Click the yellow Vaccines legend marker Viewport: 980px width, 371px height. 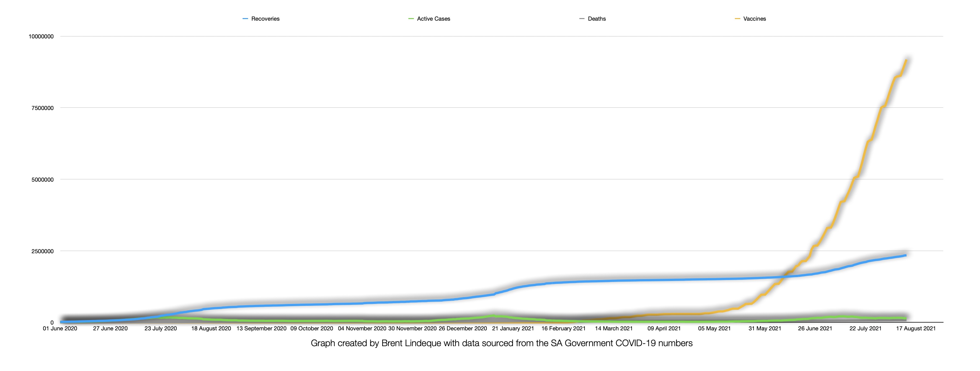737,19
